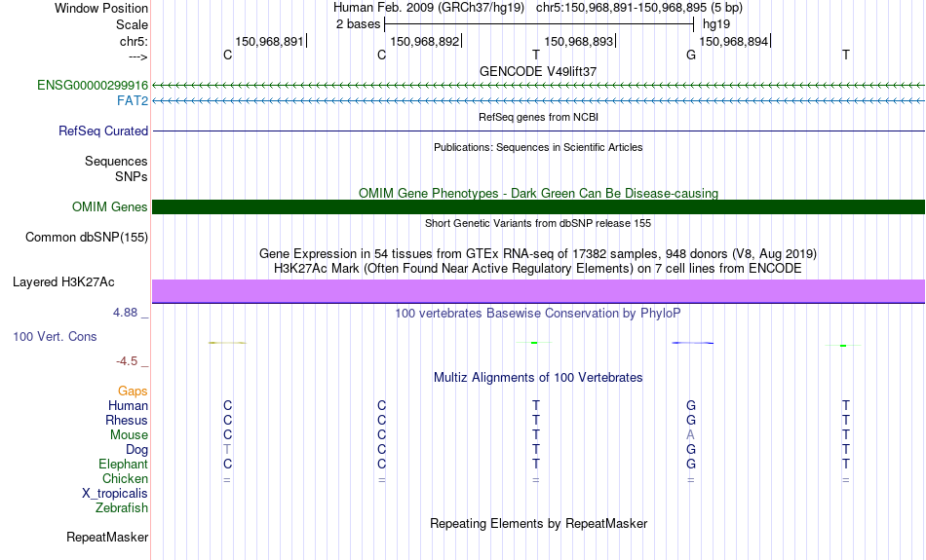Click the Chicken species row label
Image resolution: width=926 pixels, height=560 pixels.
tap(125, 478)
